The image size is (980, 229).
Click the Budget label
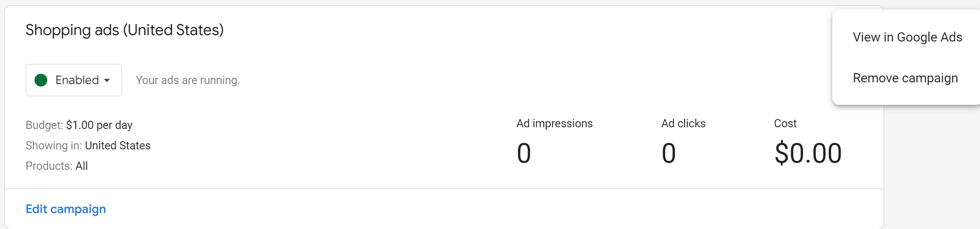[x=44, y=125]
